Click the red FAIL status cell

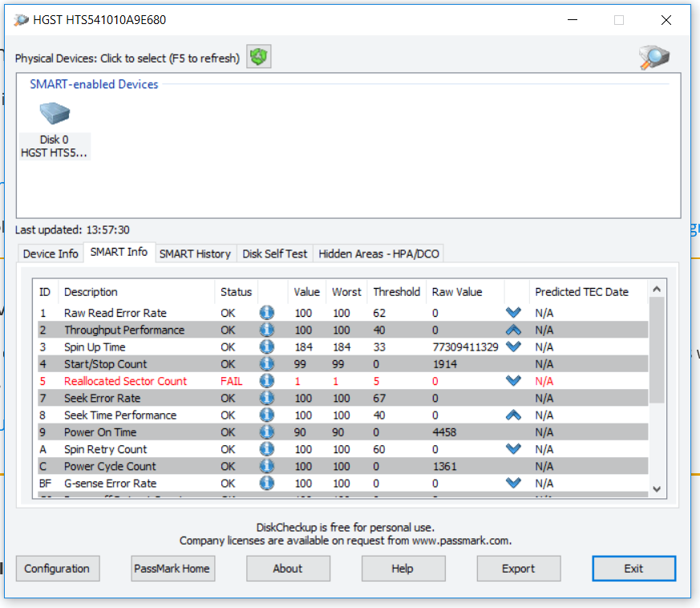click(x=231, y=381)
